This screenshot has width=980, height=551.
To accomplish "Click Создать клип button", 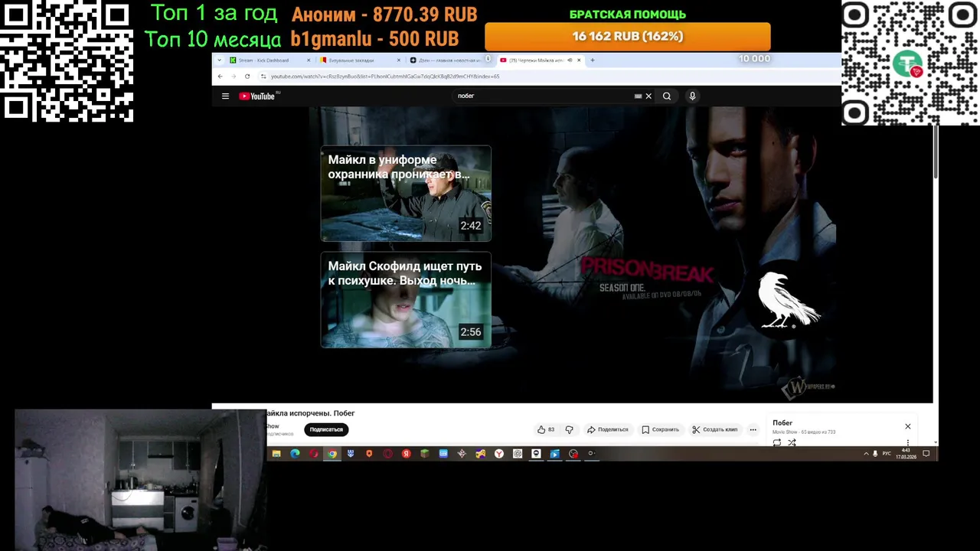I will (714, 430).
